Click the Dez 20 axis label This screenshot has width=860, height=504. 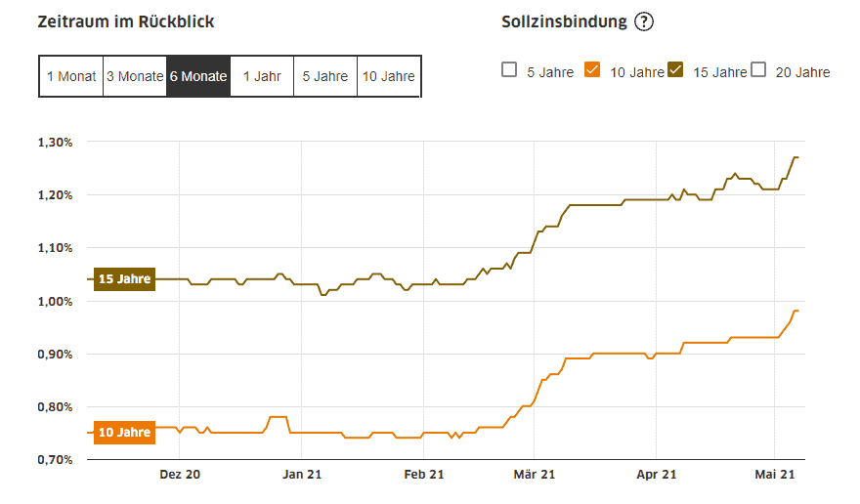coord(180,475)
